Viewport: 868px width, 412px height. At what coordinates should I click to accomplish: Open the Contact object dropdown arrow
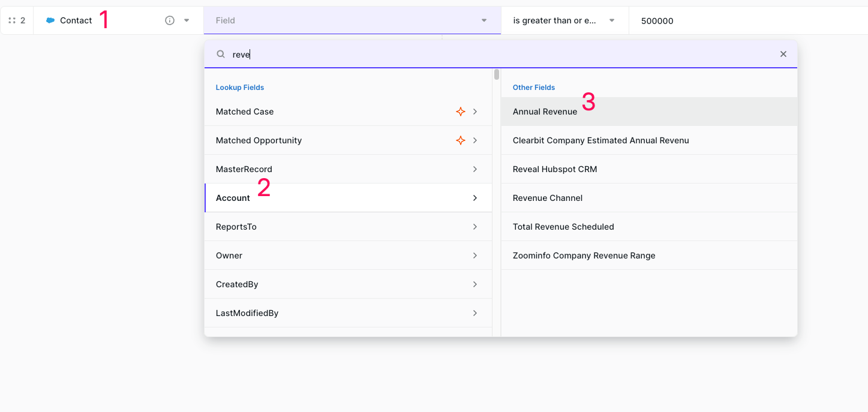pyautogui.click(x=187, y=20)
